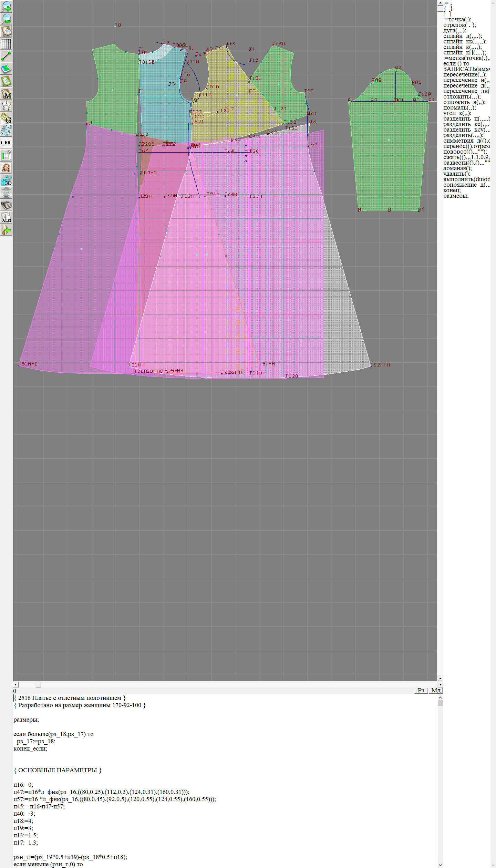Insert the 'дуга(,,,);' command from the list

(454, 30)
